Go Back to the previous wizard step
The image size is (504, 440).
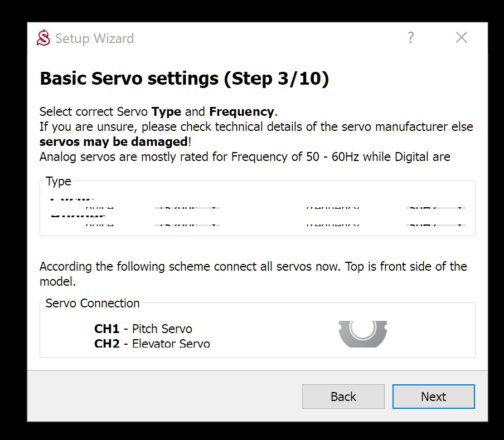click(x=343, y=397)
